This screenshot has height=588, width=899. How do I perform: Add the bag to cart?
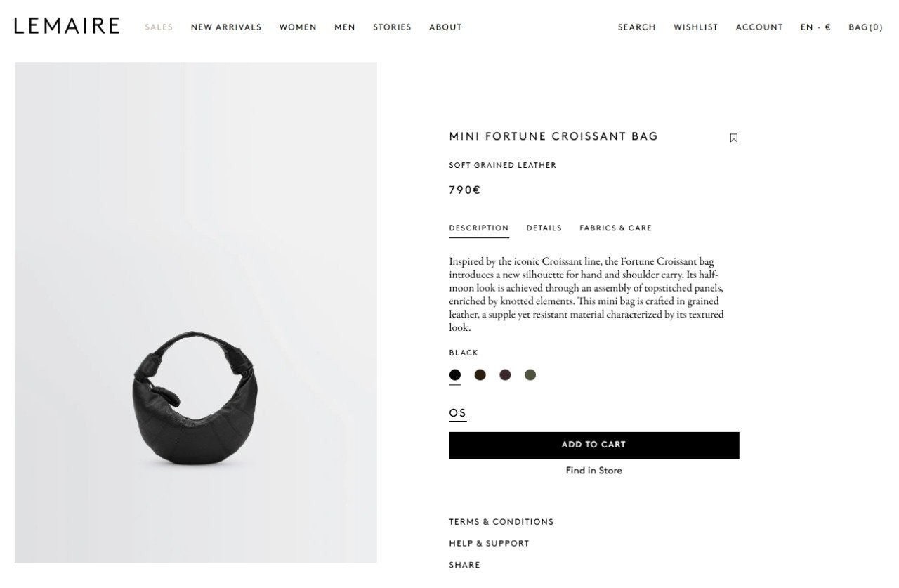[x=594, y=445]
